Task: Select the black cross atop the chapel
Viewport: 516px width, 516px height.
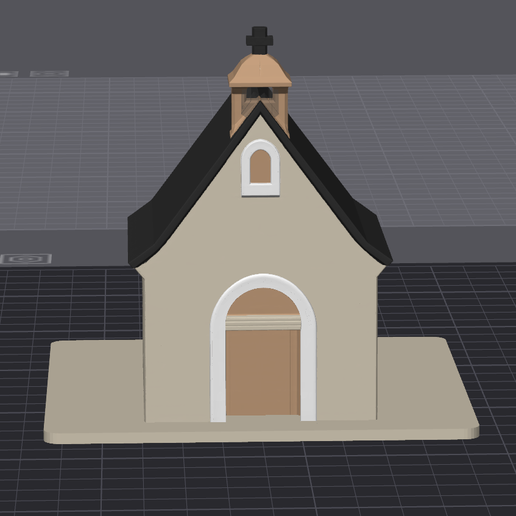Action: (x=259, y=40)
